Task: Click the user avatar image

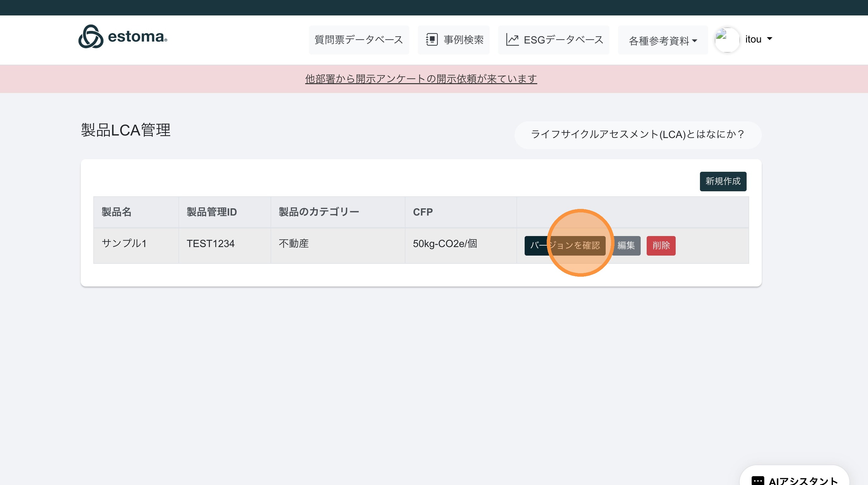Action: pos(727,40)
